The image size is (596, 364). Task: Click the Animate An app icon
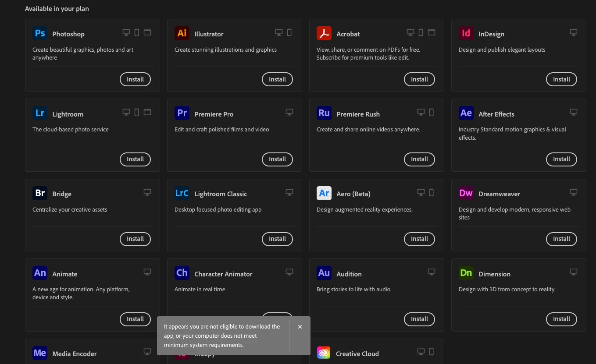[40, 273]
